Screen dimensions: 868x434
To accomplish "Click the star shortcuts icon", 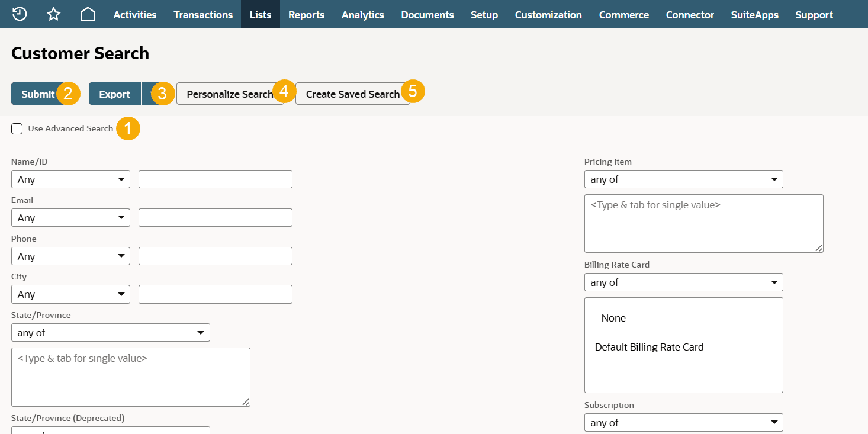I will click(53, 14).
